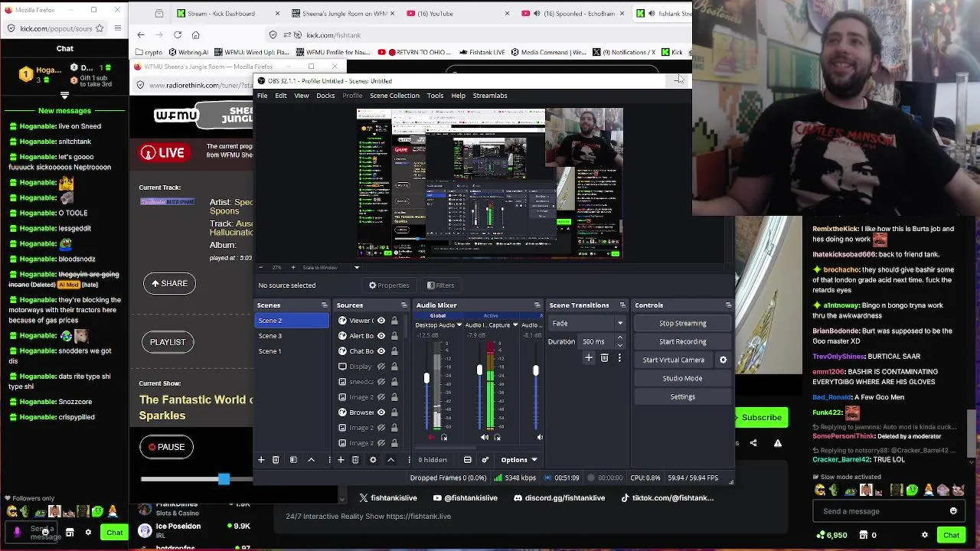Zoom in preview with plus icon
The height and width of the screenshot is (551, 980).
coord(292,268)
